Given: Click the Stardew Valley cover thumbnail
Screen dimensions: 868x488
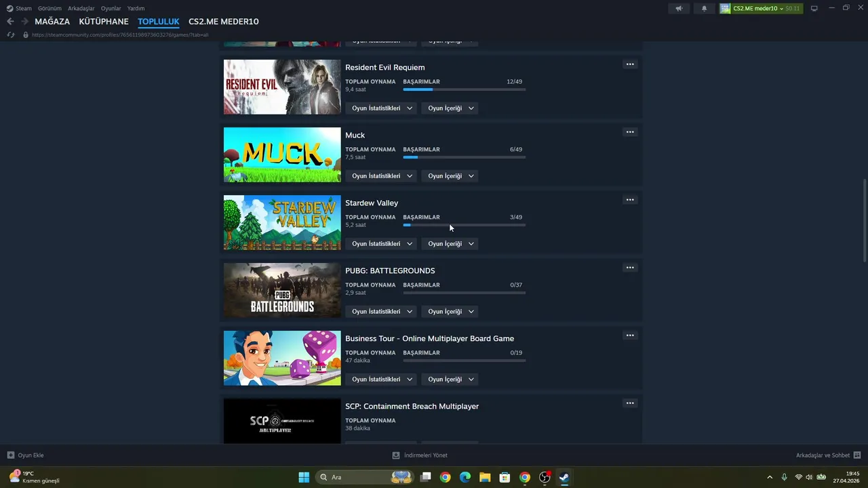Looking at the screenshot, I should pos(282,222).
